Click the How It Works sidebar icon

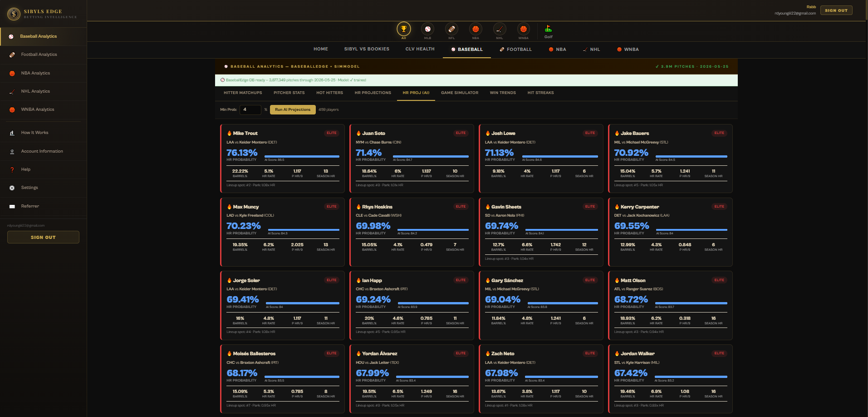12,133
